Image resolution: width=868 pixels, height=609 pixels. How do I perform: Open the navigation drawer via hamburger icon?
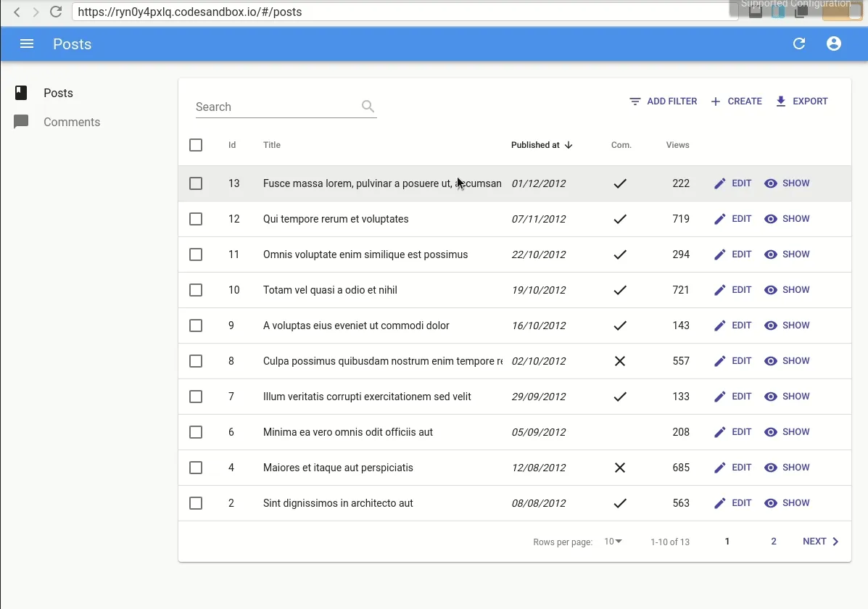[27, 43]
